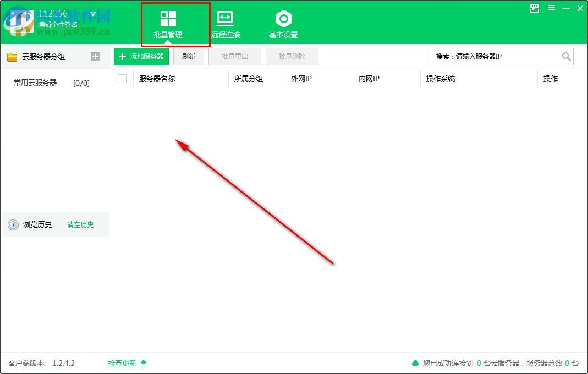This screenshot has width=588, height=374.
Task: Click 检查更新 to check for updates
Action: (122, 363)
